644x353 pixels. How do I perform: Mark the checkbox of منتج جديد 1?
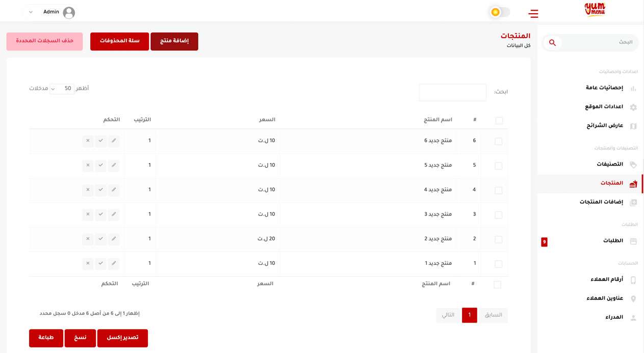[x=499, y=264]
